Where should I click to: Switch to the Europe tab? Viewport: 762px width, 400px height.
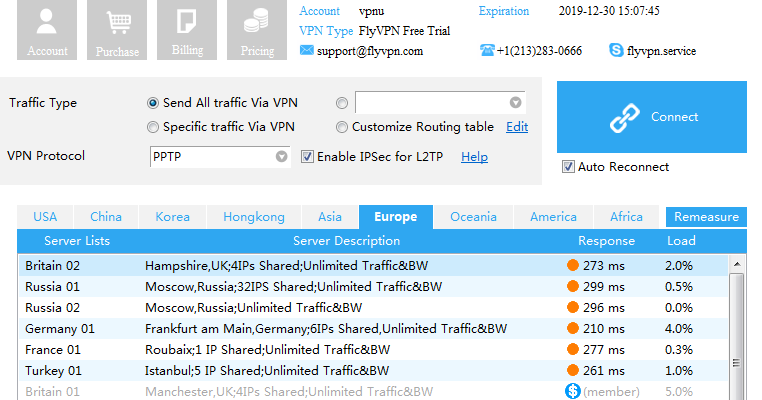point(396,217)
